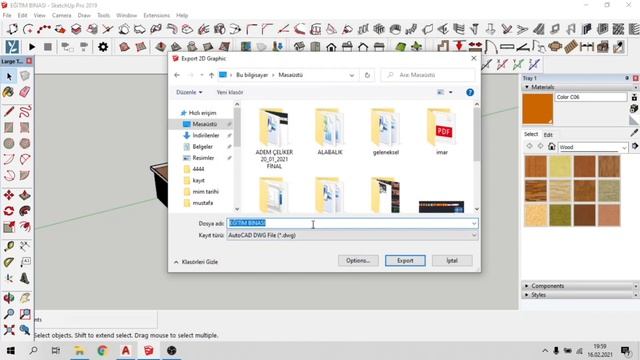
Task: Select the ALABALIK folder thumbnail
Action: tap(330, 132)
